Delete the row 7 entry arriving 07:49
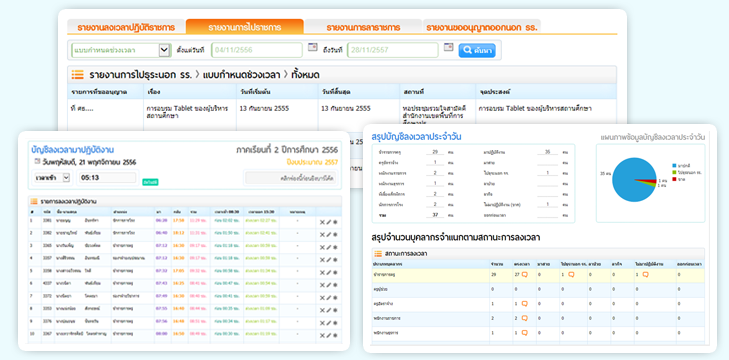The width and height of the screenshot is (729, 360). 322,298
